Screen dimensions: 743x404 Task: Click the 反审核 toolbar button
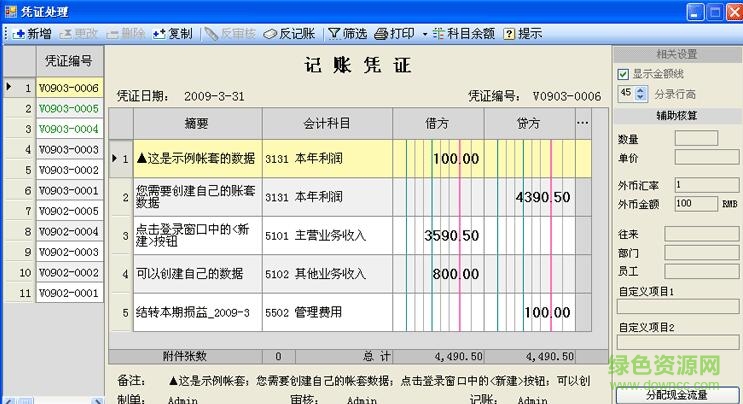click(x=231, y=34)
